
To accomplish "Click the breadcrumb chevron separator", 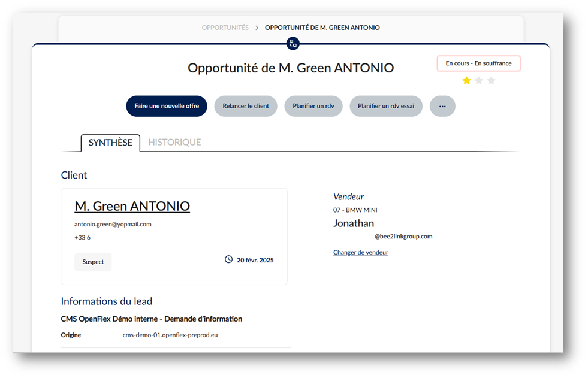I will pos(257,28).
